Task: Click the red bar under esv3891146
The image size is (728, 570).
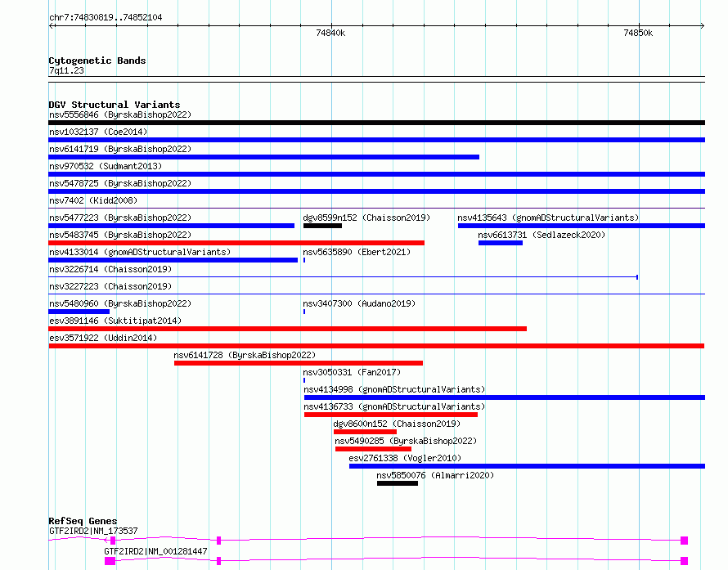Action: tap(287, 329)
